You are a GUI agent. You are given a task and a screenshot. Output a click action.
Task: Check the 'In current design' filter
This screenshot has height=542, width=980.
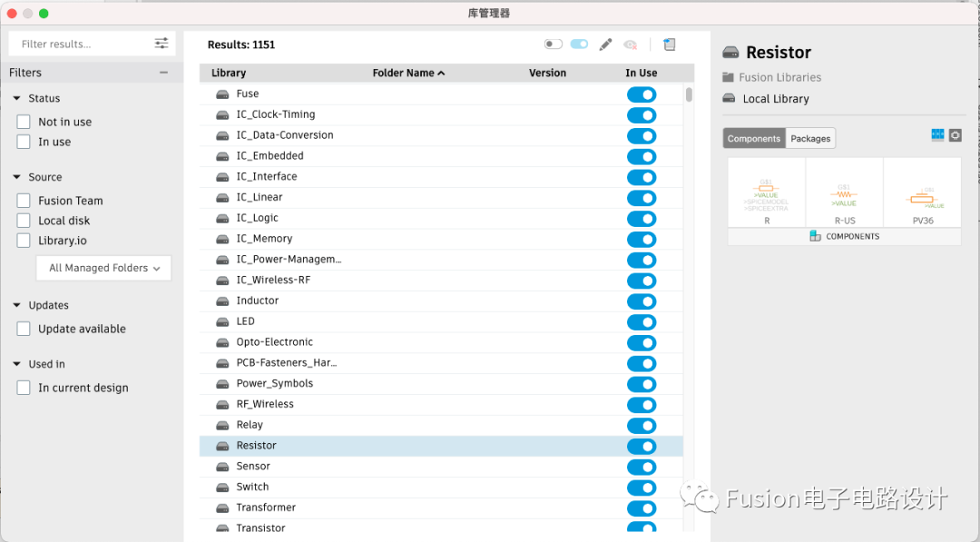coord(24,388)
